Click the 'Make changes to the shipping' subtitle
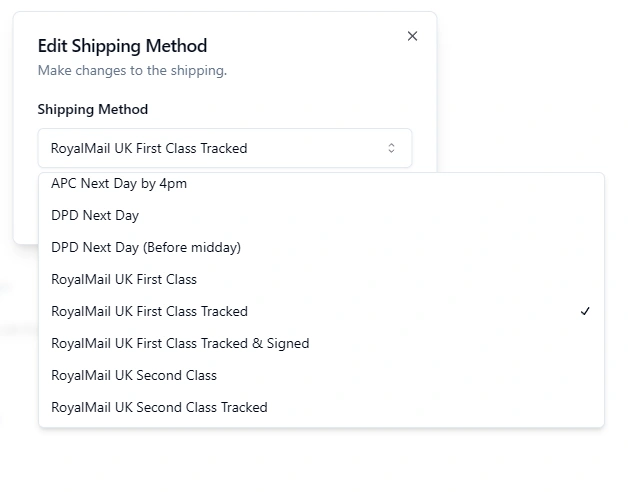 tap(132, 71)
